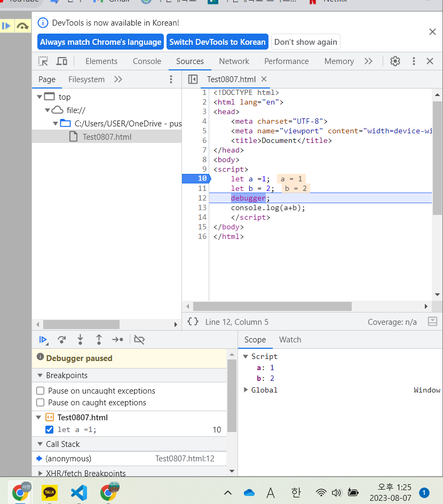This screenshot has height=504, width=443.
Task: Select the (anonymous) call stack frame
Action: coord(130,459)
